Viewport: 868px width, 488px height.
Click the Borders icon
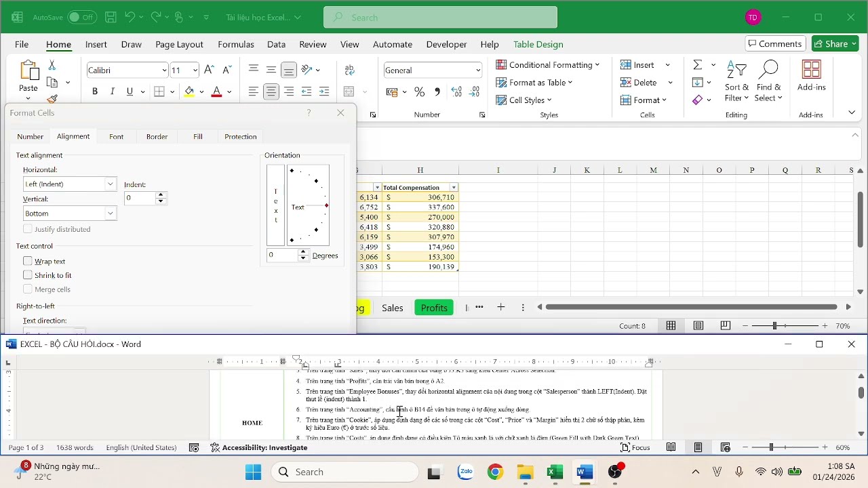coord(159,91)
